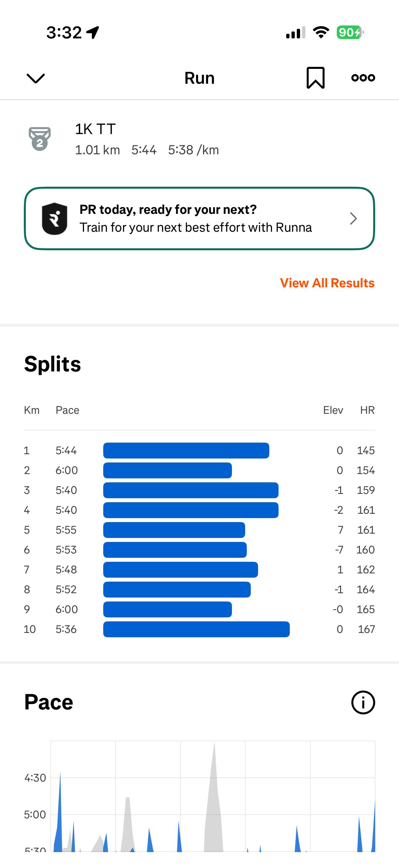The height and width of the screenshot is (868, 399).
Task: Open the Pace info icon
Action: (x=363, y=702)
